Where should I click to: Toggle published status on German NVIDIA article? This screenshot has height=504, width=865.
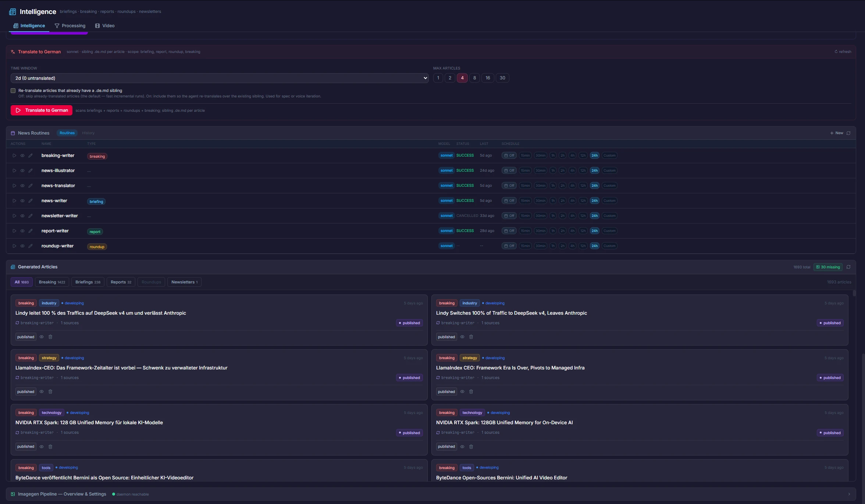tap(26, 447)
